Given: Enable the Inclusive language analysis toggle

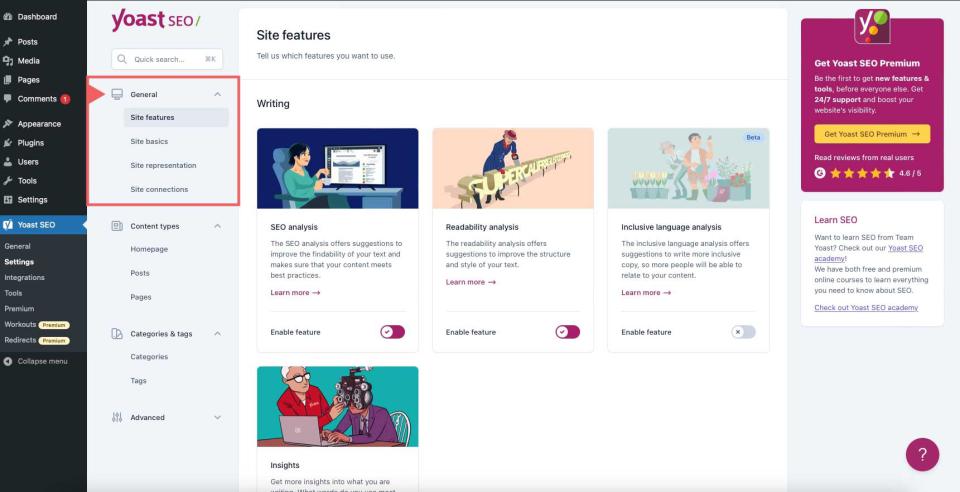Looking at the screenshot, I should (x=743, y=332).
